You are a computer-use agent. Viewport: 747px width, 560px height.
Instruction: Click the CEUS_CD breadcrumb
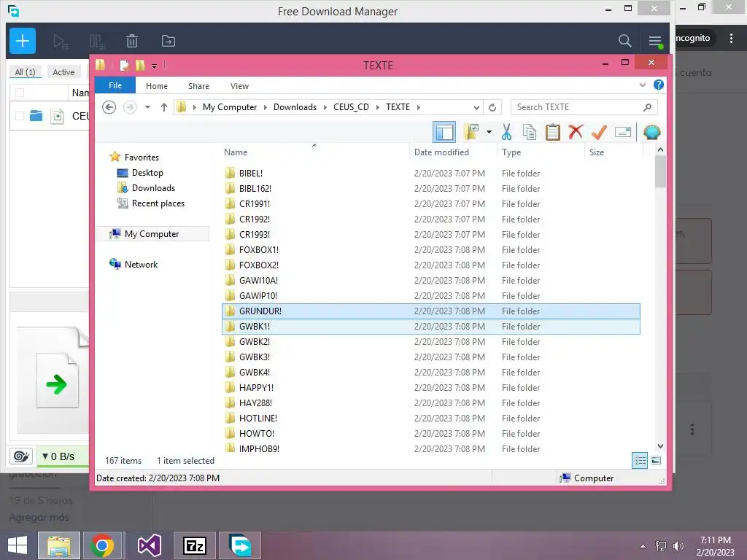pyautogui.click(x=351, y=107)
